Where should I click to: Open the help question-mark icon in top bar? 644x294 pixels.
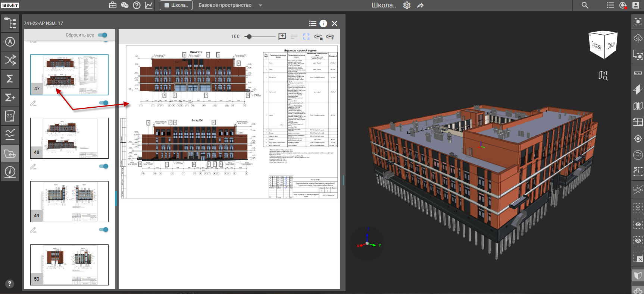137,5
